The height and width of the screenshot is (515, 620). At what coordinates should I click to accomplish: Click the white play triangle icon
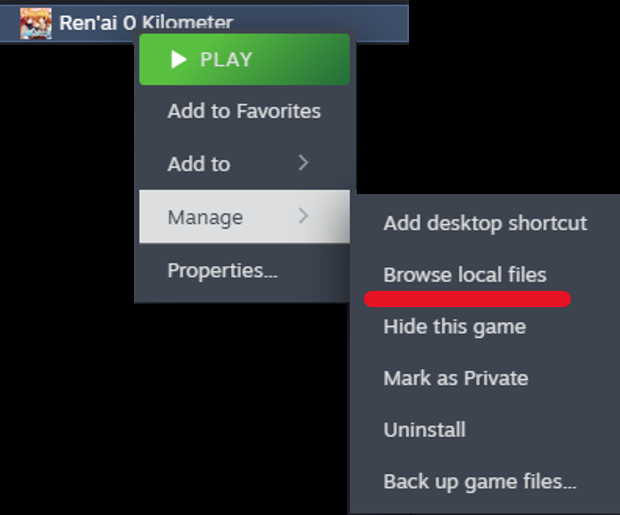(x=179, y=59)
